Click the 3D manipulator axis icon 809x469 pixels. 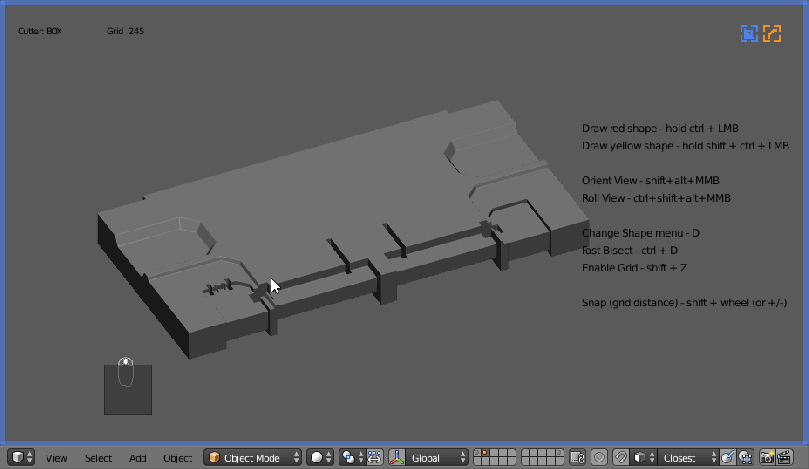[x=395, y=457]
